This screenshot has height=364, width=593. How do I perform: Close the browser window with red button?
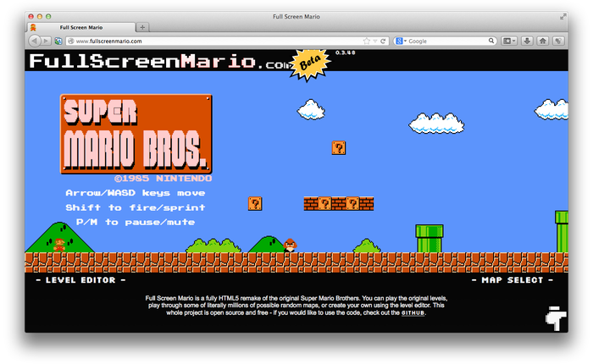(x=31, y=16)
